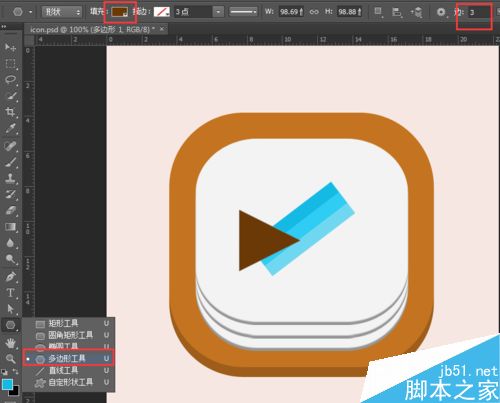Select the Eraser tool
The image size is (500, 403).
[10, 211]
